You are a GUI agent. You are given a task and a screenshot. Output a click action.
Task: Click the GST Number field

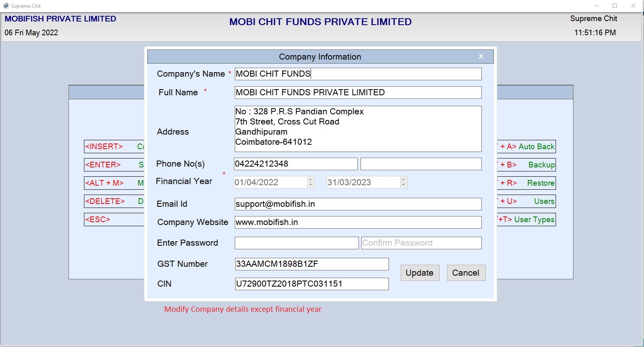tap(311, 263)
